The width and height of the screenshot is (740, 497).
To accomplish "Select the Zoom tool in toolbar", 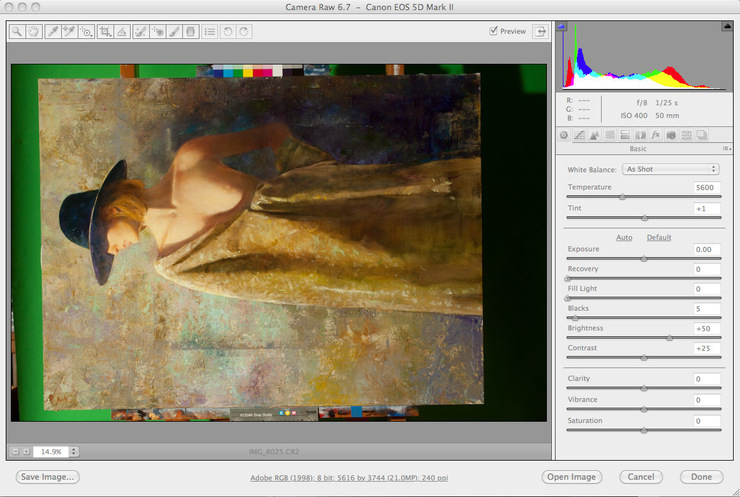I will 17,31.
